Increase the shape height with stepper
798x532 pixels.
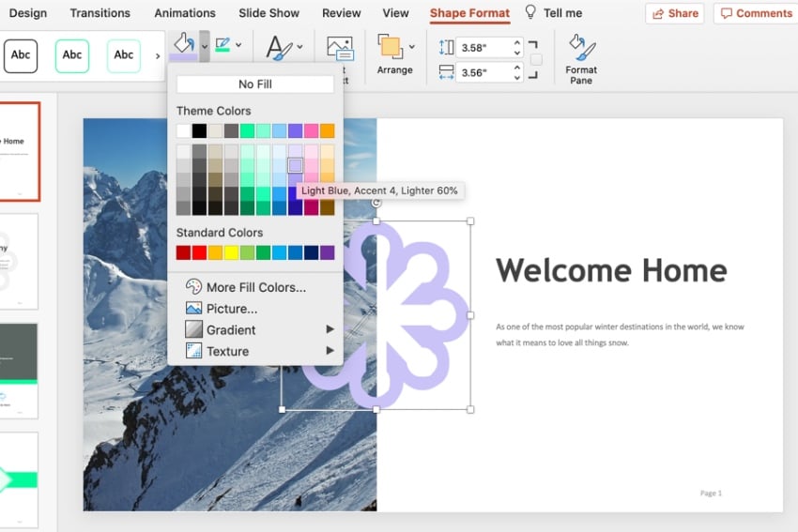(517, 43)
